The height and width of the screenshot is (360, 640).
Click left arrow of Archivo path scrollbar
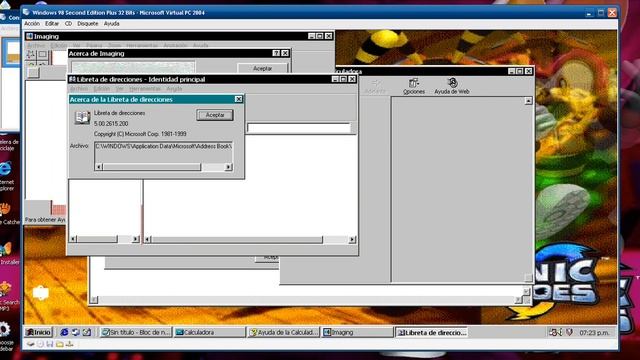tap(98, 167)
